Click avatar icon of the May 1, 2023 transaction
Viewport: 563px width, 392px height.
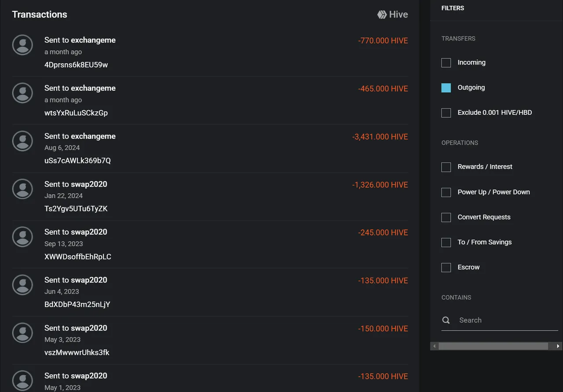pos(22,380)
